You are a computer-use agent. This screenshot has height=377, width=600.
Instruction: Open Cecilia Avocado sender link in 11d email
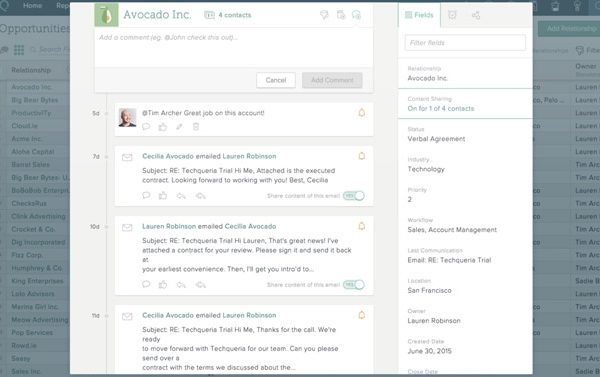pyautogui.click(x=168, y=315)
